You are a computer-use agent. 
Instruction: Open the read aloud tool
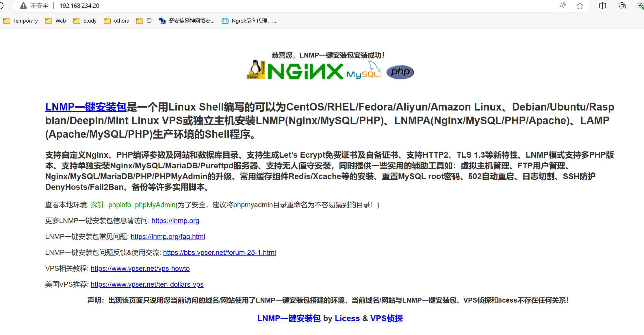coord(563,5)
